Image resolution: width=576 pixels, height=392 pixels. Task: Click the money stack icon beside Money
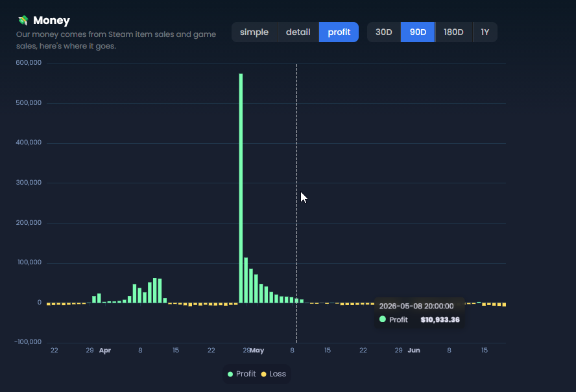[23, 20]
